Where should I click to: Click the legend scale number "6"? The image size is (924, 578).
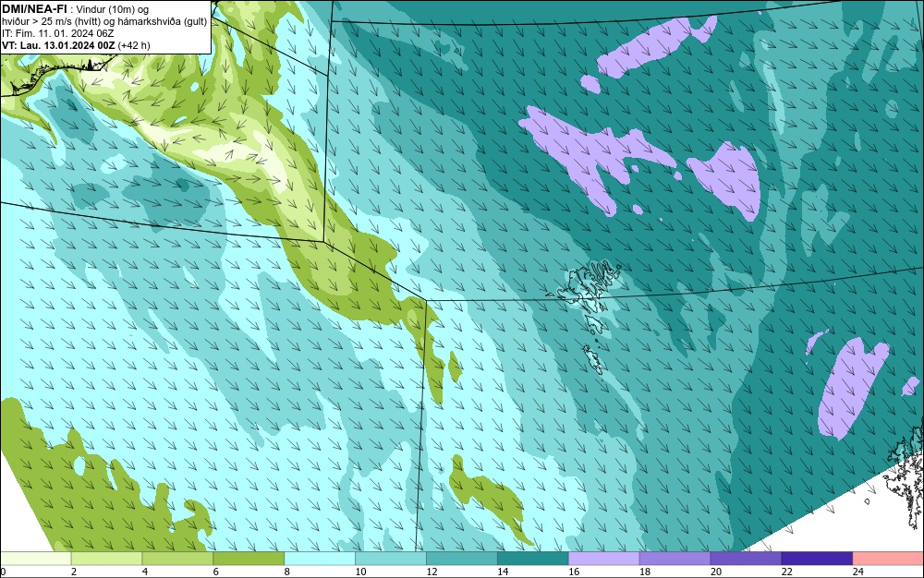215,572
